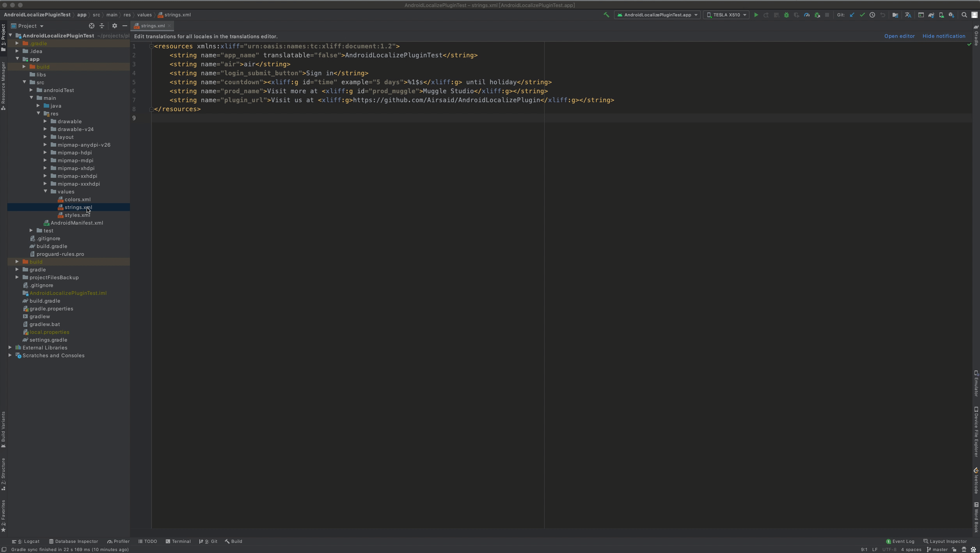Click Hide notification link
Image resolution: width=980 pixels, height=553 pixels.
click(x=944, y=36)
